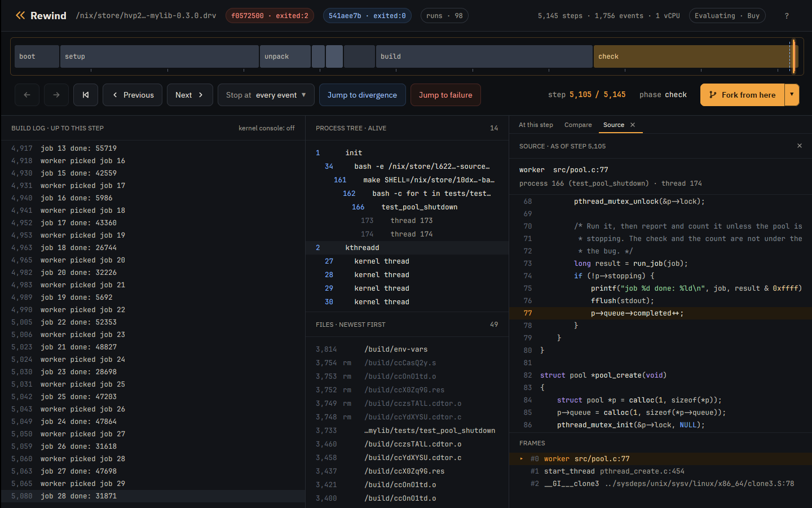This screenshot has width=812, height=508.
Task: Switch to the Compare tab
Action: tap(578, 125)
